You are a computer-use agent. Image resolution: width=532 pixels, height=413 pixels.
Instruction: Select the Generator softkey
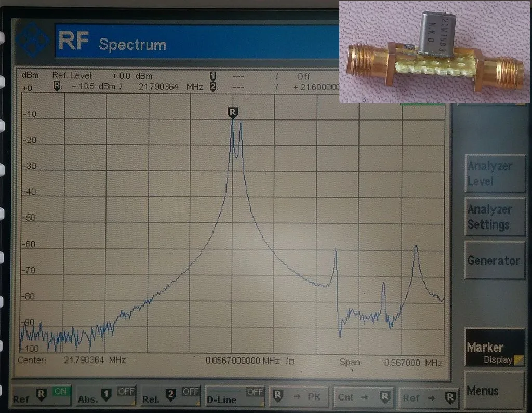coord(495,260)
